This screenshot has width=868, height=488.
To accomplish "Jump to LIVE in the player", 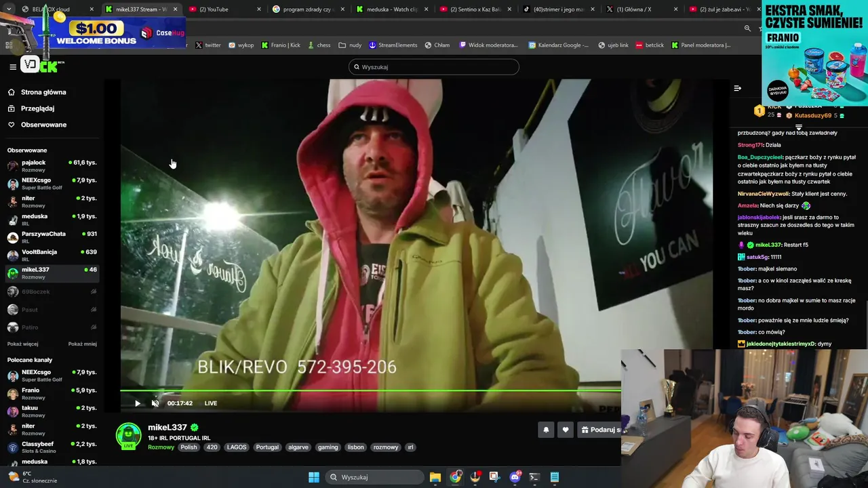I will pos(211,403).
